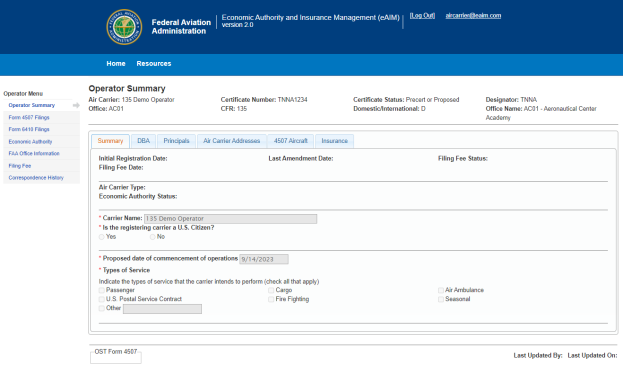Click the Operator Summary heading
The image size is (623, 366).
point(127,88)
